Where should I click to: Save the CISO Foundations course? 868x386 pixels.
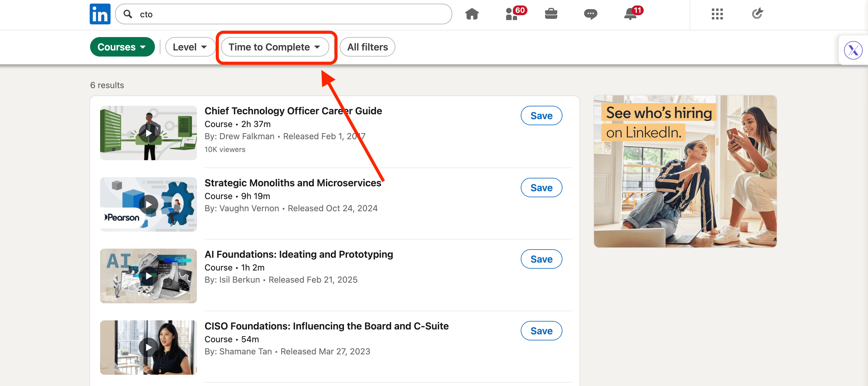(x=541, y=331)
